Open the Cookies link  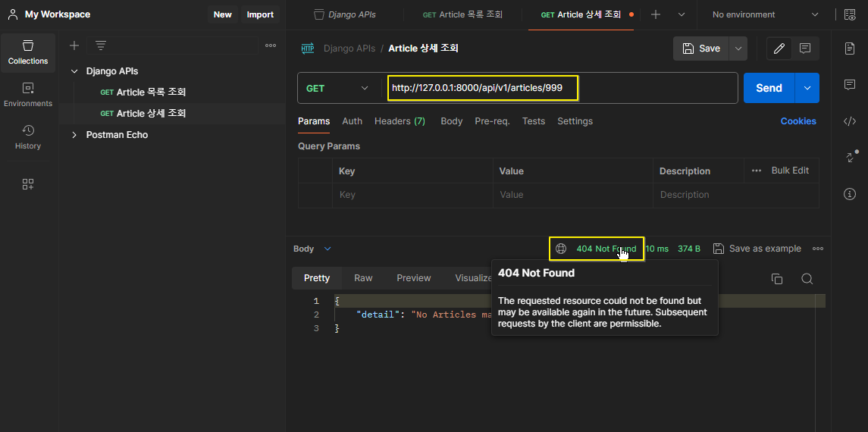(x=797, y=121)
